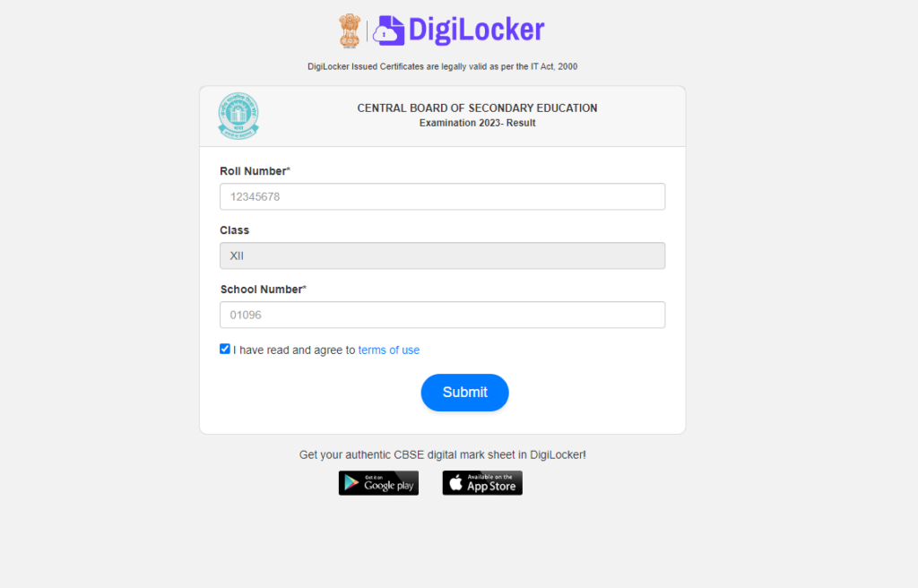Click the purple DigiLocker wordmark
The height and width of the screenshot is (588, 918).
pyautogui.click(x=477, y=30)
